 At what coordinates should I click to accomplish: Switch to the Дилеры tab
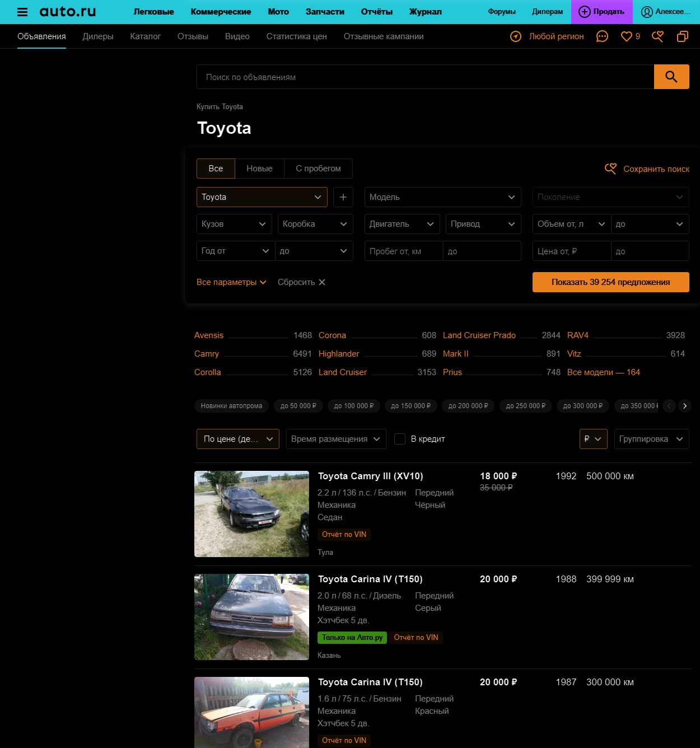[x=97, y=36]
